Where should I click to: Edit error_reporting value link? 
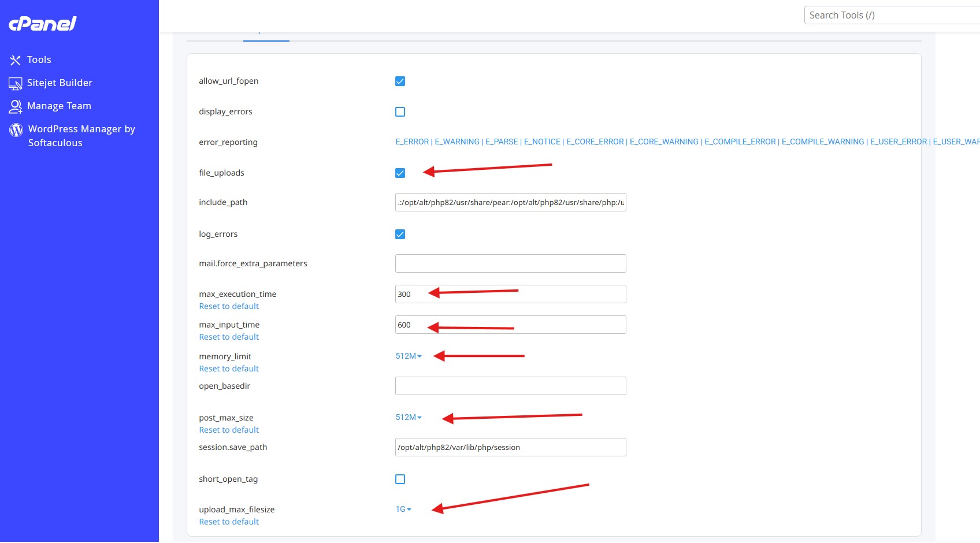[x=687, y=142]
